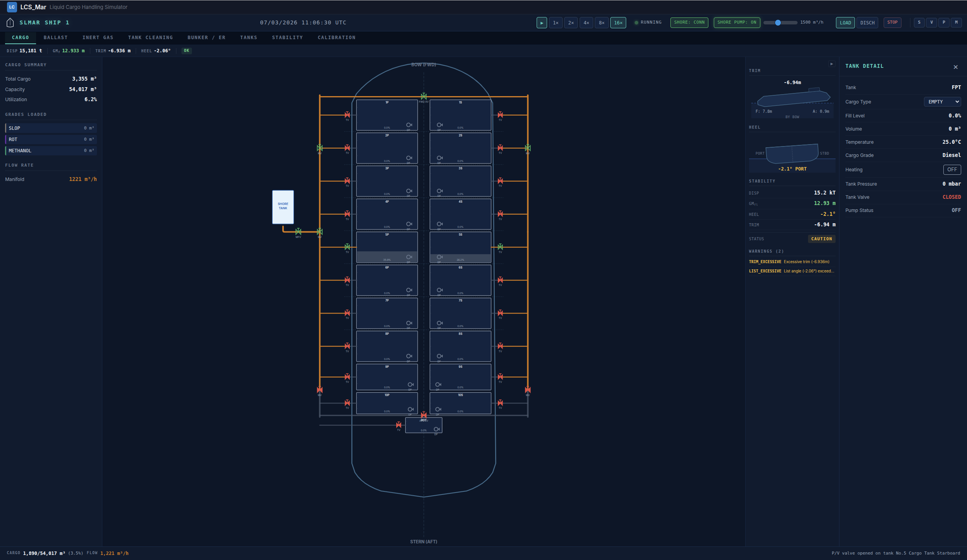Click the TV valve on tank 10S
The width and height of the screenshot is (967, 560).
[500, 403]
